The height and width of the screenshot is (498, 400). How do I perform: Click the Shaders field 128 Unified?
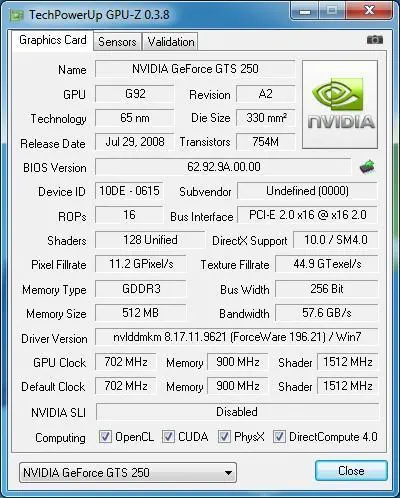(x=150, y=240)
